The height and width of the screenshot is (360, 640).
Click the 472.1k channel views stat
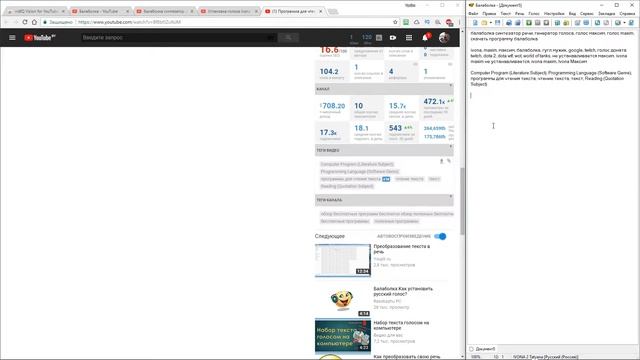click(434, 101)
